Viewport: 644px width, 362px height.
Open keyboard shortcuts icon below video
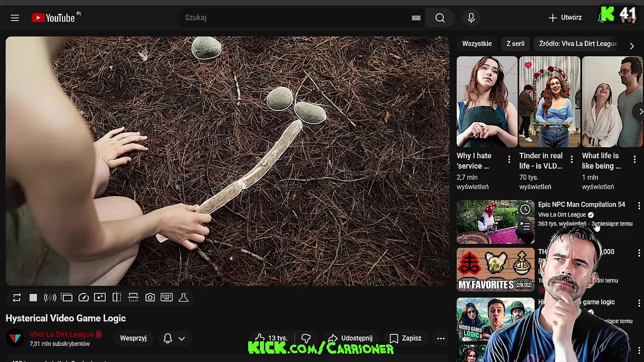[x=167, y=298]
